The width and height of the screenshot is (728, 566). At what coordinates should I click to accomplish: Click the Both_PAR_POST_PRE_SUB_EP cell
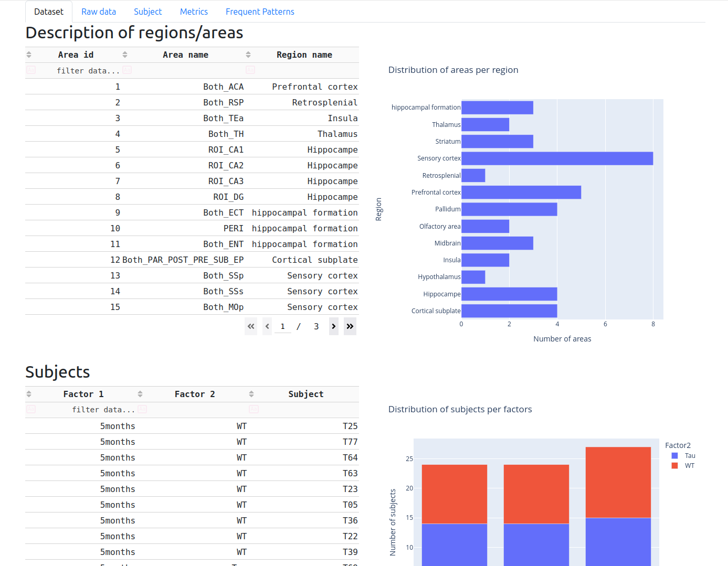coord(183,260)
